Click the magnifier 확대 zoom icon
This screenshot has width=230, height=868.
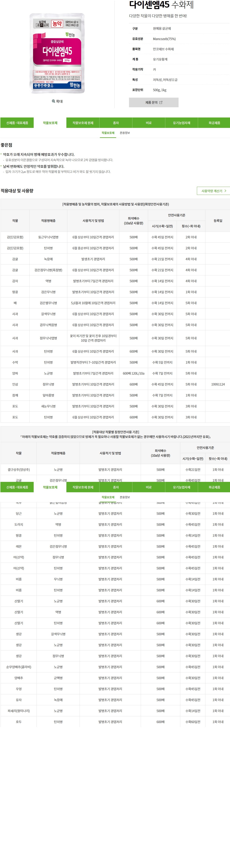pyautogui.click(x=54, y=101)
